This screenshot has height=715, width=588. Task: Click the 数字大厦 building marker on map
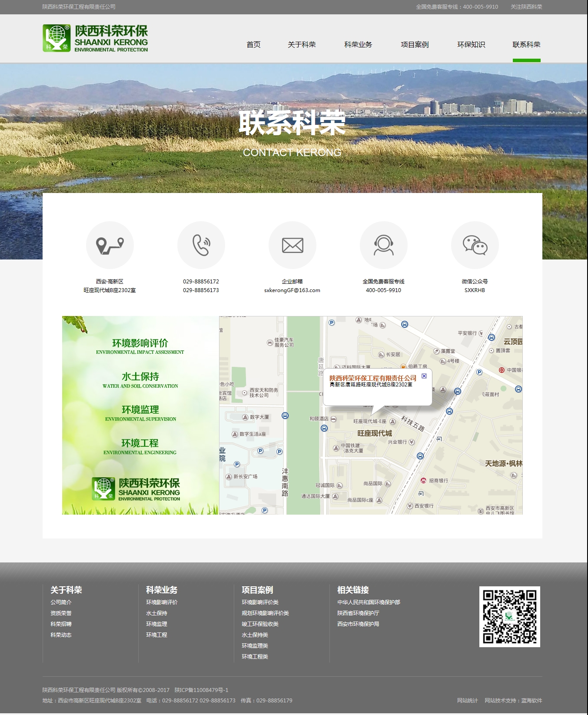click(245, 417)
